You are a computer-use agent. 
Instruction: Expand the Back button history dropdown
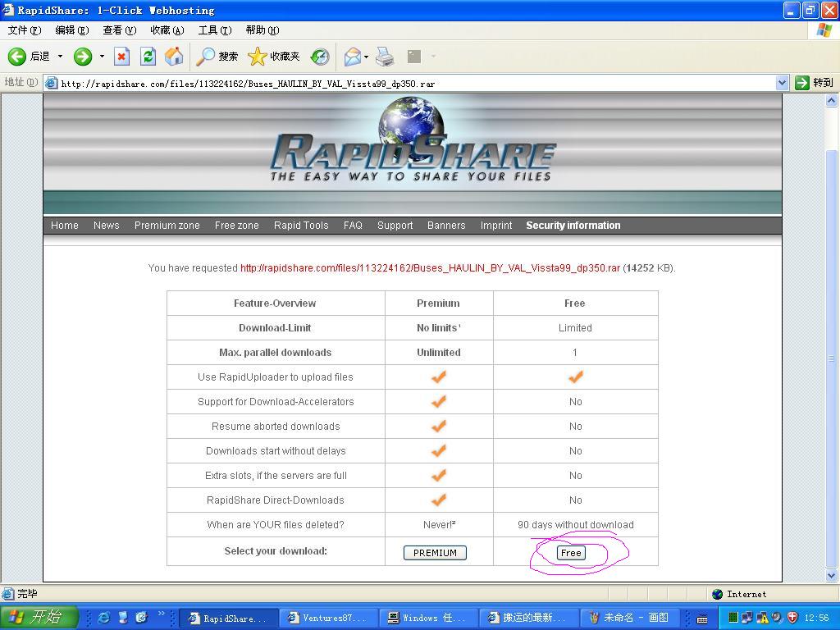pos(60,57)
